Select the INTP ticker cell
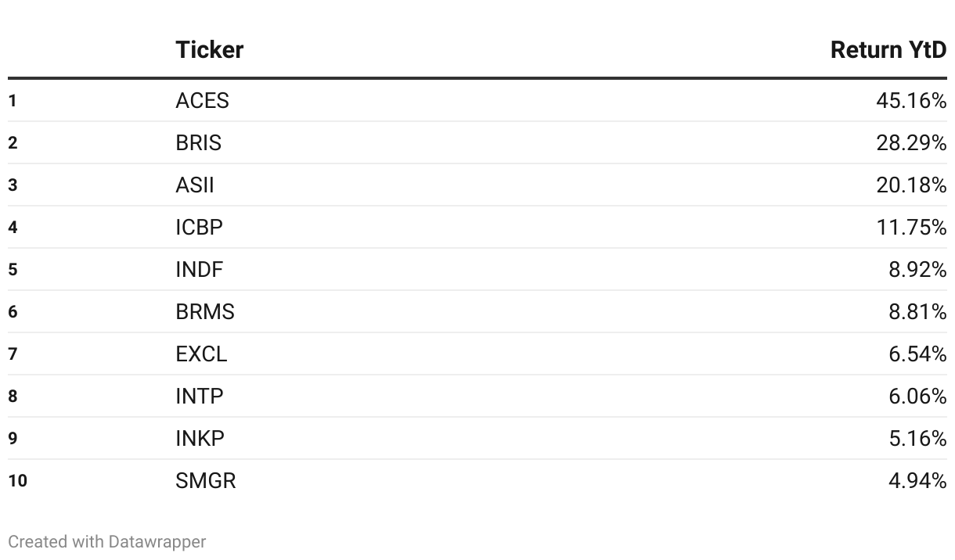This screenshot has width=955, height=560. 200,397
